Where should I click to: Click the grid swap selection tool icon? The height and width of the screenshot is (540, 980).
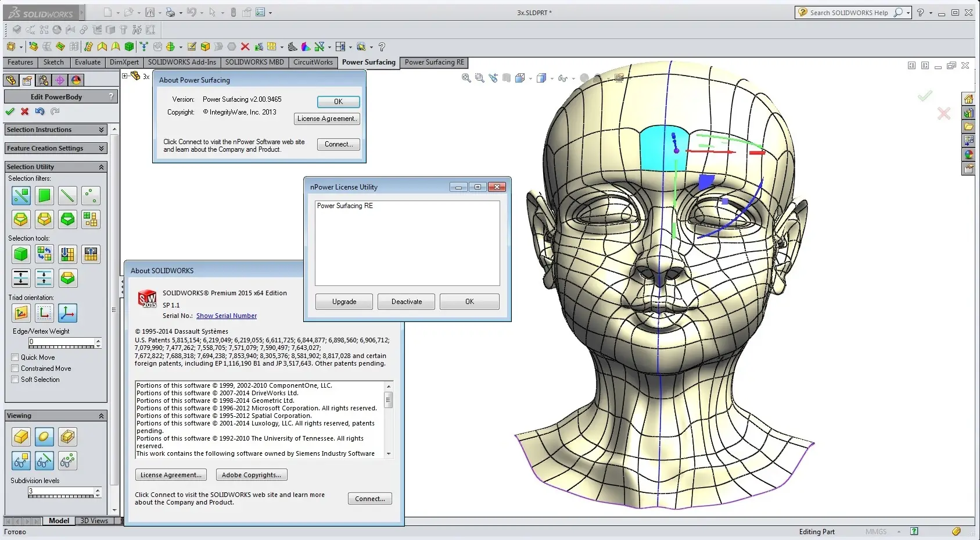coord(44,254)
